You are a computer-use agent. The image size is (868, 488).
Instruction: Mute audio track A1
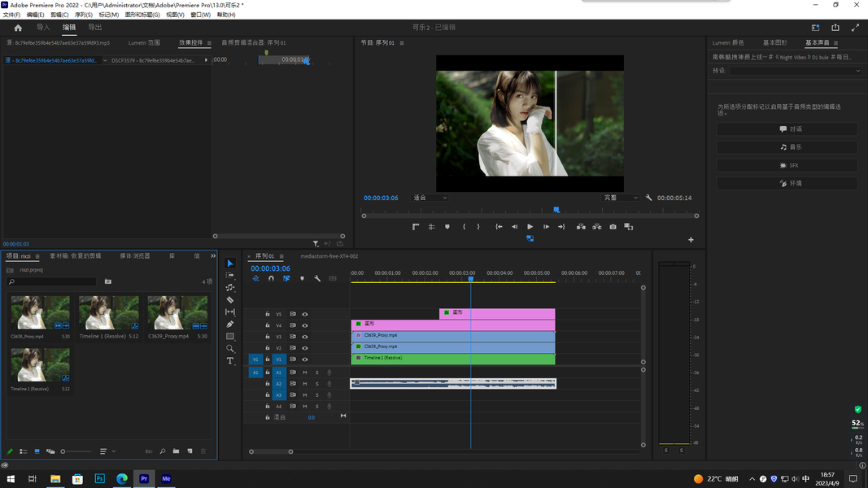point(305,373)
